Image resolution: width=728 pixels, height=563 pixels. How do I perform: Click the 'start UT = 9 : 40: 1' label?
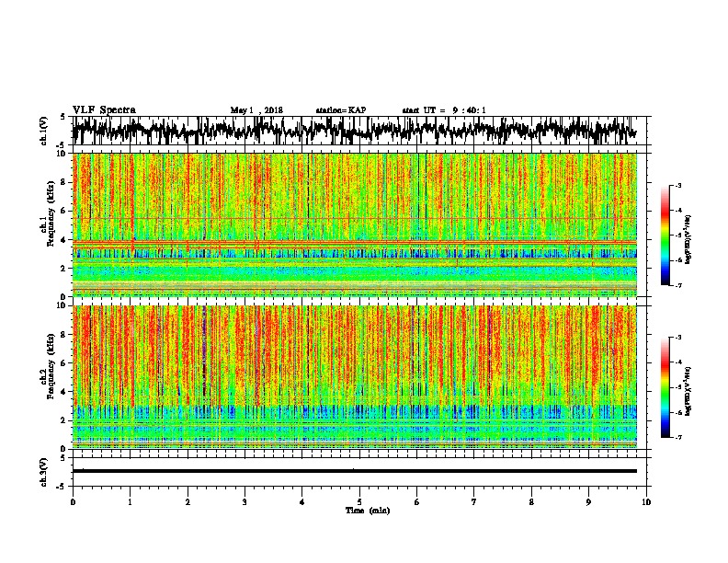[x=444, y=110]
